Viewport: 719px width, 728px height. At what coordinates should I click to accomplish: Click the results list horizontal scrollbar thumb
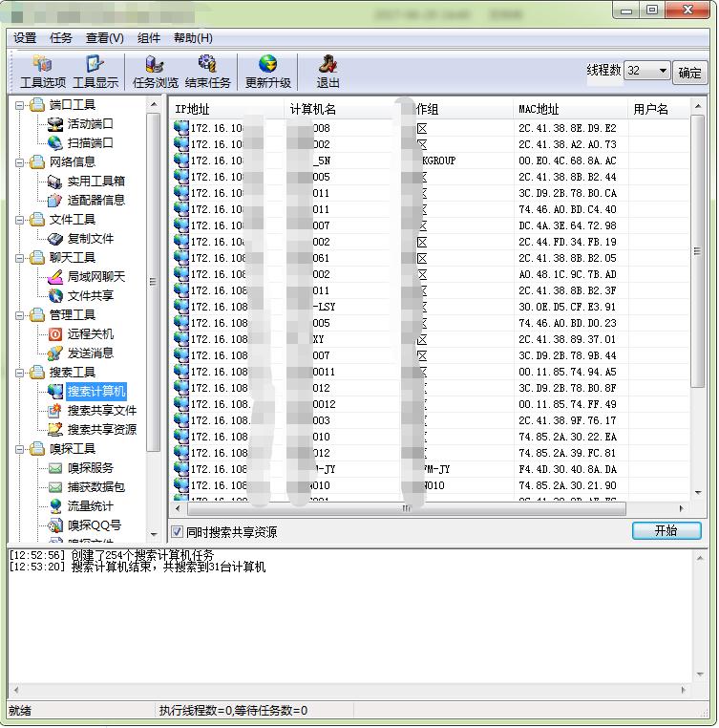click(x=406, y=508)
